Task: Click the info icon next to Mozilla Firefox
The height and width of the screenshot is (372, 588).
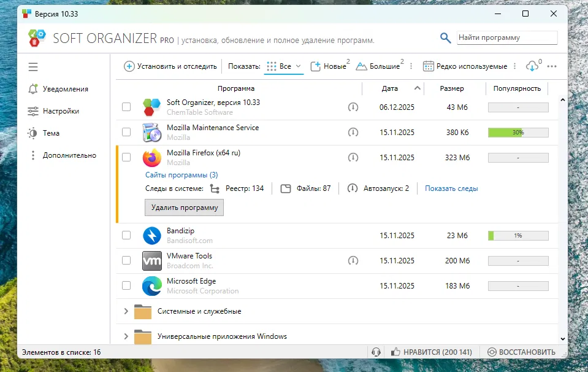Action: [353, 158]
